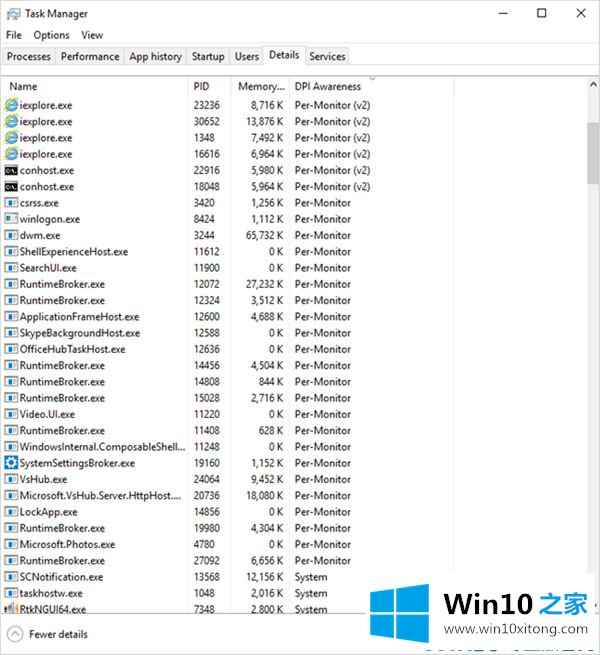Click System DPI value for SCNotification.exe
600x655 pixels.
(x=311, y=577)
